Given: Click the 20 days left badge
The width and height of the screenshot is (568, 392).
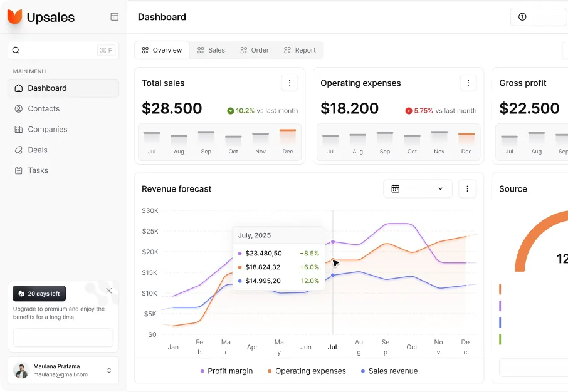Looking at the screenshot, I should [x=39, y=293].
